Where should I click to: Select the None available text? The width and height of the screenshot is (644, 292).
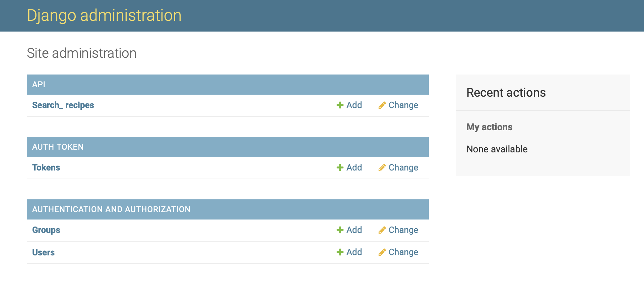[x=497, y=149]
